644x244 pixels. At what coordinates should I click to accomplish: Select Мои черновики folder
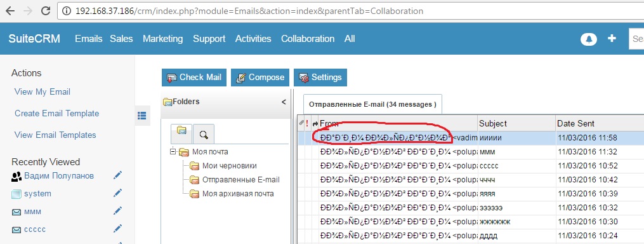[x=229, y=166]
